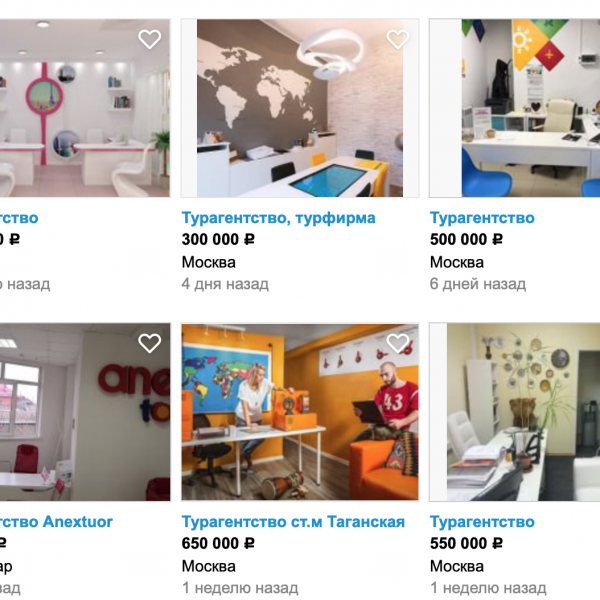Select the 300 000 ₽ price text

[218, 240]
